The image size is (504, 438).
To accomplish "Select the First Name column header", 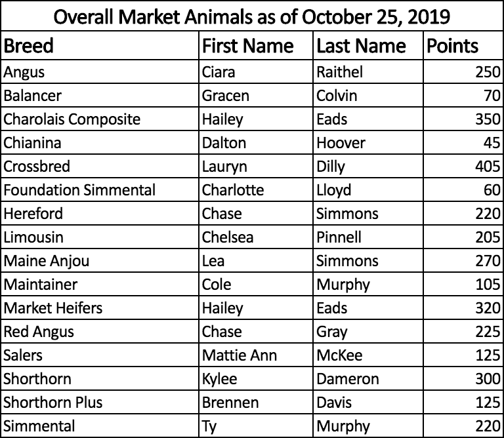I will (248, 47).
